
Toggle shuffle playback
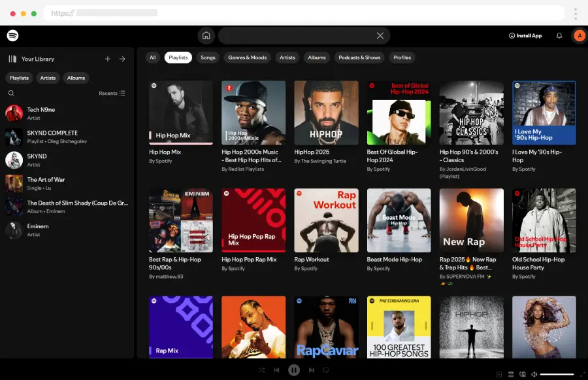(261, 370)
